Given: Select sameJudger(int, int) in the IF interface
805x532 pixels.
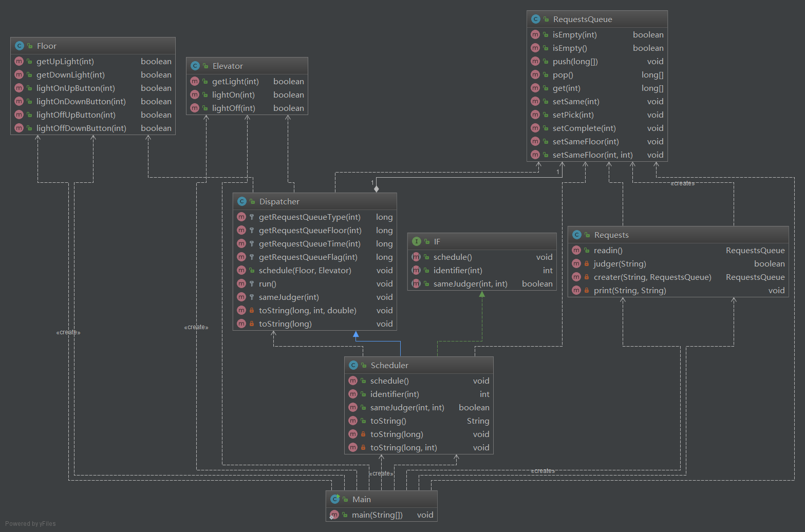Looking at the screenshot, I should pyautogui.click(x=470, y=283).
